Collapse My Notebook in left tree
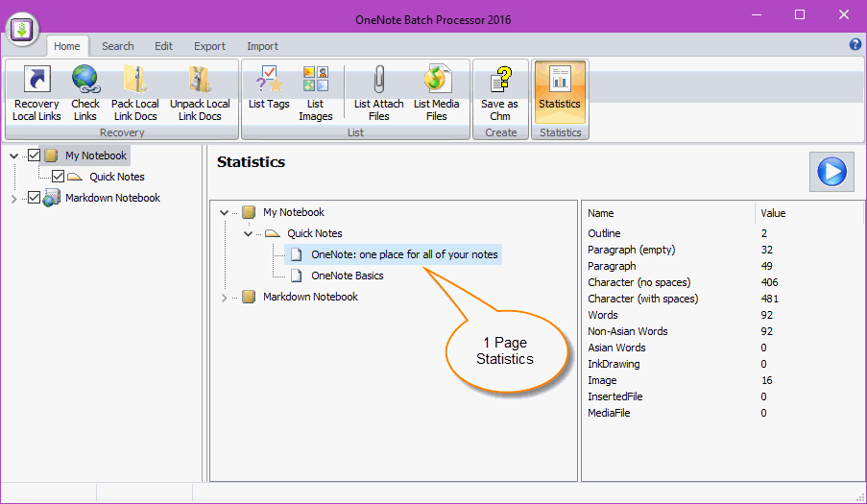This screenshot has width=867, height=504. tap(13, 156)
